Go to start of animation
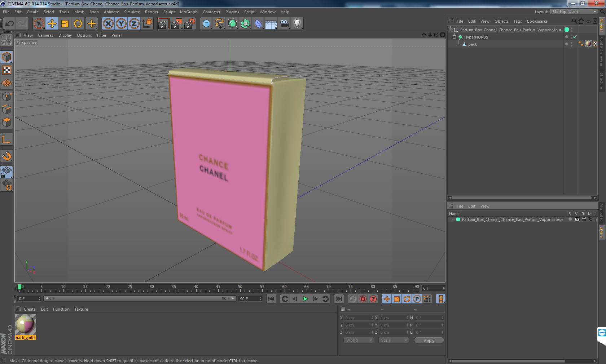 pyautogui.click(x=271, y=299)
